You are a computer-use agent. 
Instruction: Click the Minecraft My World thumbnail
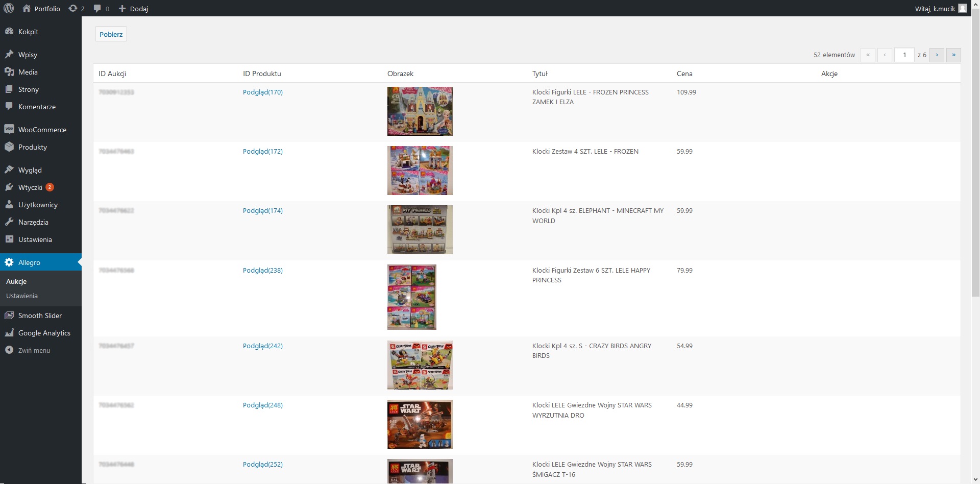point(420,230)
